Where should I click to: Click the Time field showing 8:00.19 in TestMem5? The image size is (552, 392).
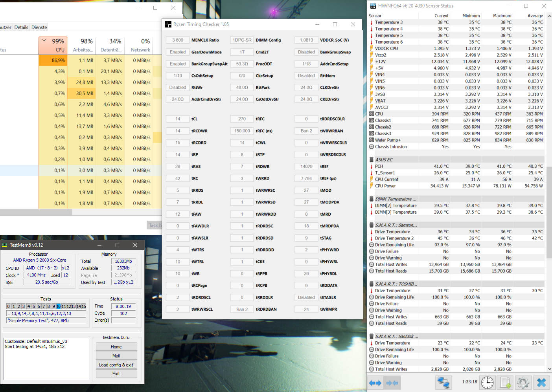click(123, 306)
